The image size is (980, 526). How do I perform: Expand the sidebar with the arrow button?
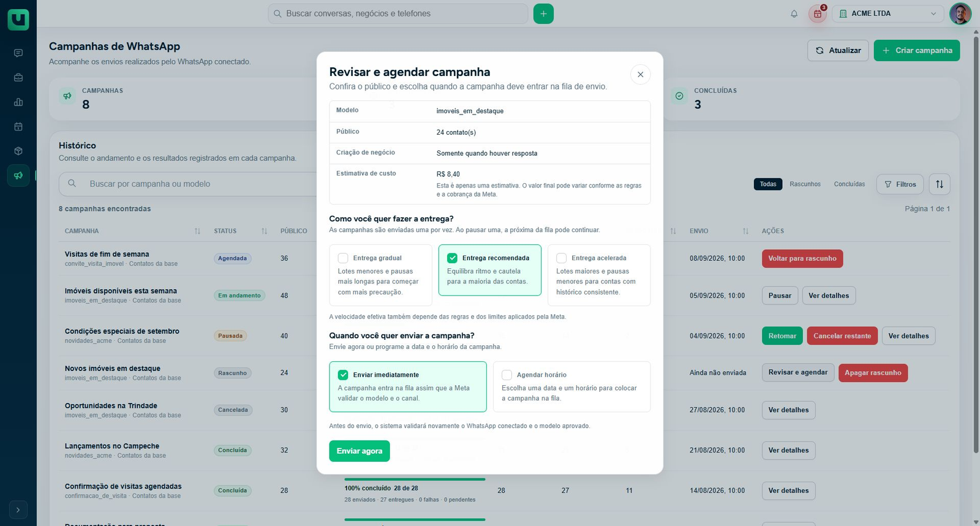coord(18,509)
